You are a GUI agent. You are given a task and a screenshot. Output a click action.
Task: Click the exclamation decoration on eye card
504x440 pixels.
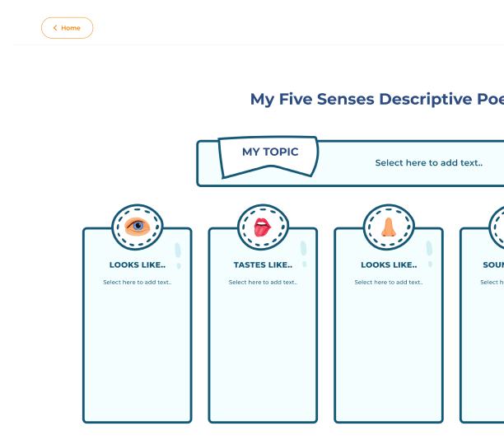(178, 255)
